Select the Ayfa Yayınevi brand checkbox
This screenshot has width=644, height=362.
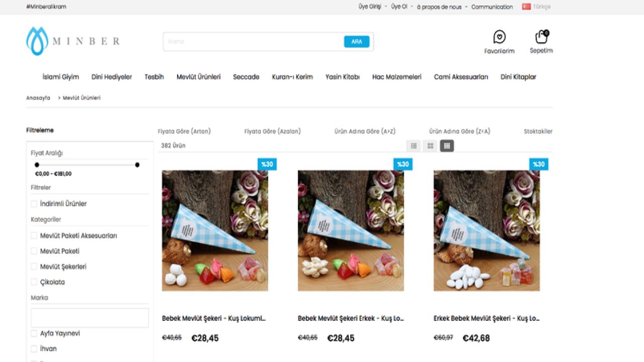[34, 333]
